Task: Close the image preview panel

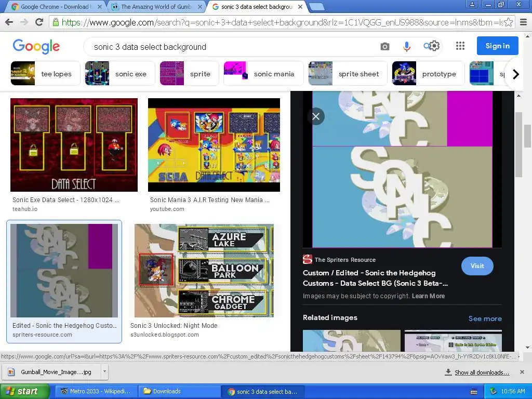Action: point(316,117)
